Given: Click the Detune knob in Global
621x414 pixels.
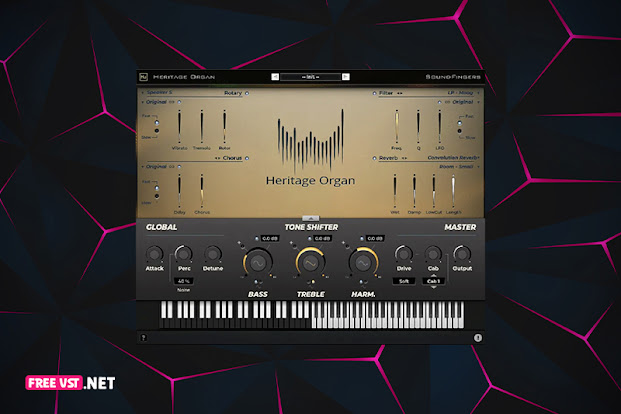Looking at the screenshot, I should point(213,254).
